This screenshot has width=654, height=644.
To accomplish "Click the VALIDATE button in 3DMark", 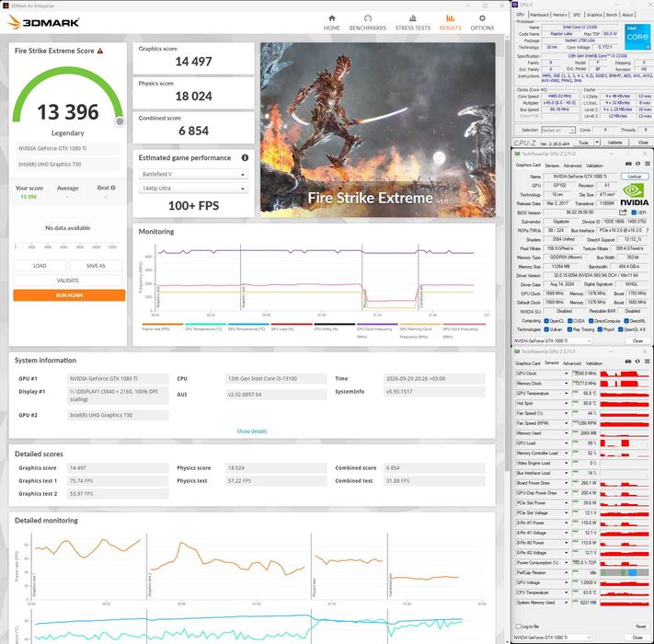I will coord(68,281).
